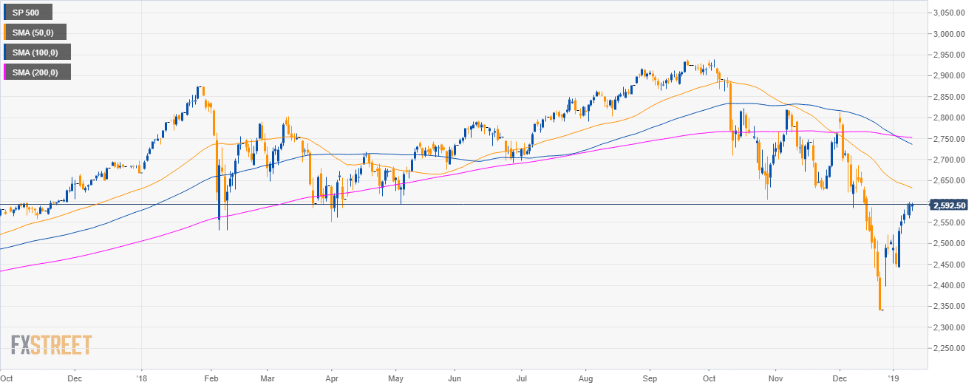This screenshot has width=980, height=388.
Task: Click the 3,050.00 price axis label
Action: click(x=951, y=13)
